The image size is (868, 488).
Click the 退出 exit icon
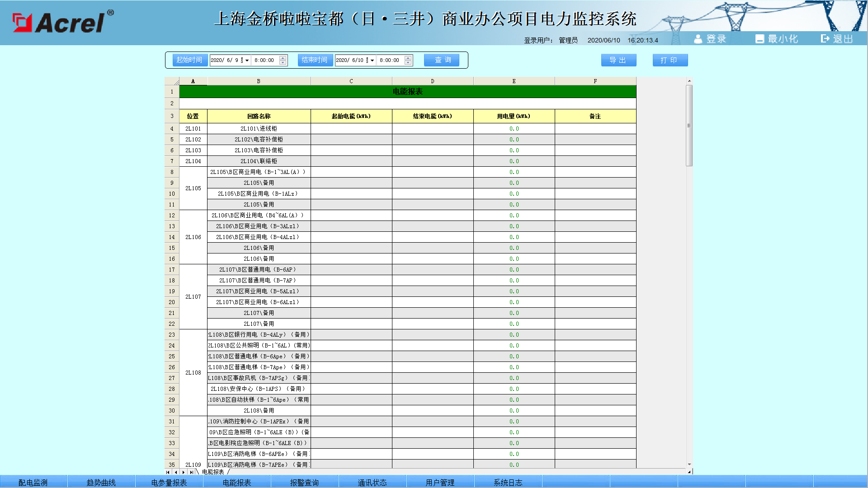pyautogui.click(x=825, y=39)
